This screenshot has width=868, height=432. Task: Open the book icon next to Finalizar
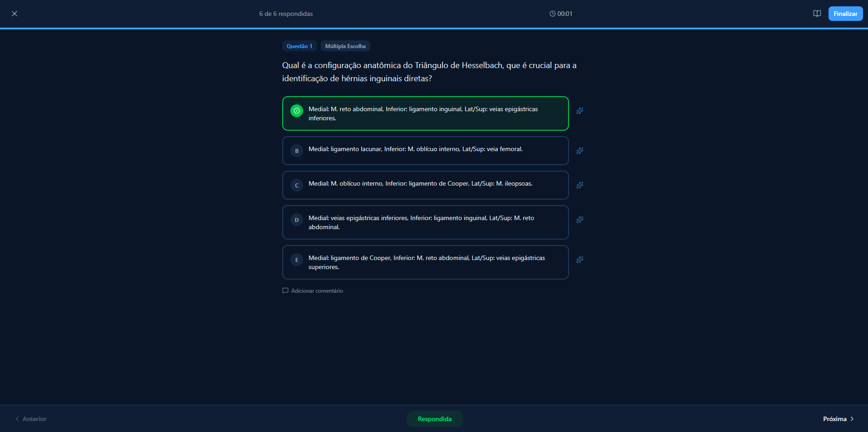817,14
